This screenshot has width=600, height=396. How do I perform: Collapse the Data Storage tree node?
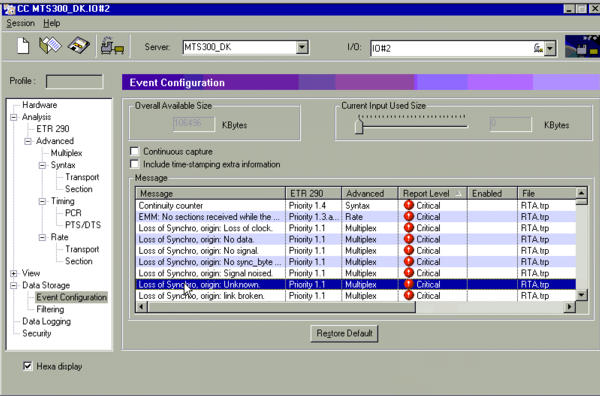[14, 285]
